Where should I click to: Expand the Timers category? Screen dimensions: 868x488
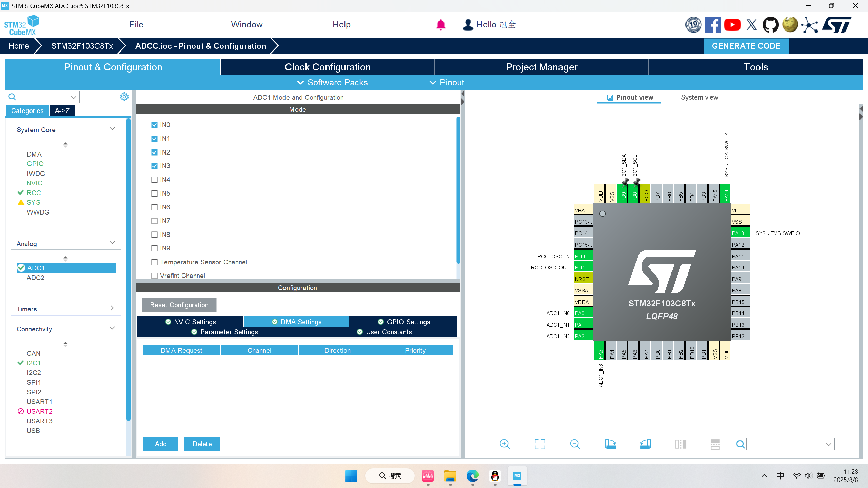click(112, 308)
